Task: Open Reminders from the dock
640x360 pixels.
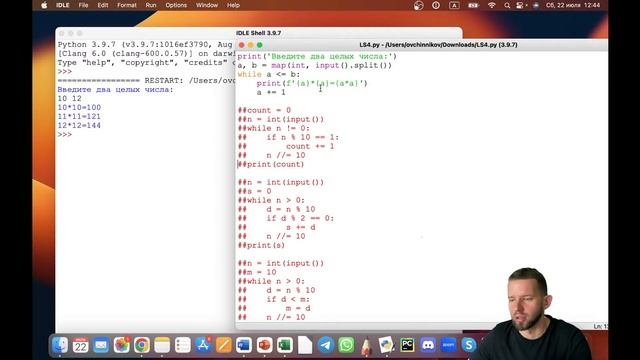Action: (182, 345)
